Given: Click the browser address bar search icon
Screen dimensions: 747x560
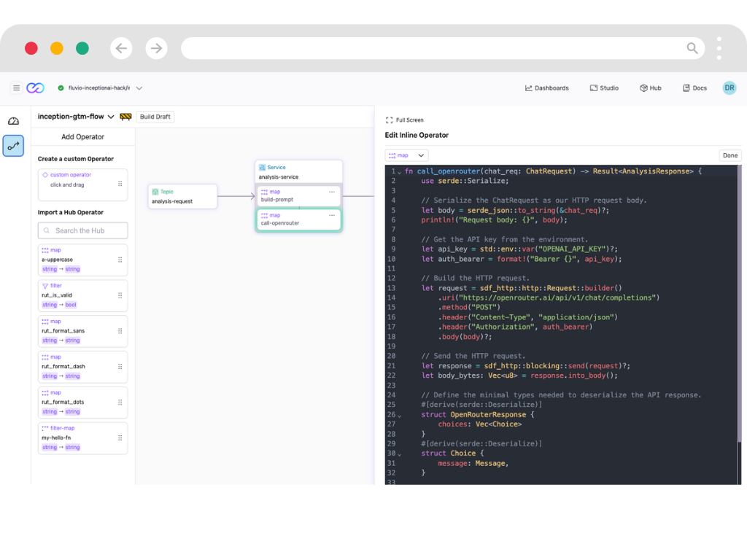Looking at the screenshot, I should tap(692, 48).
